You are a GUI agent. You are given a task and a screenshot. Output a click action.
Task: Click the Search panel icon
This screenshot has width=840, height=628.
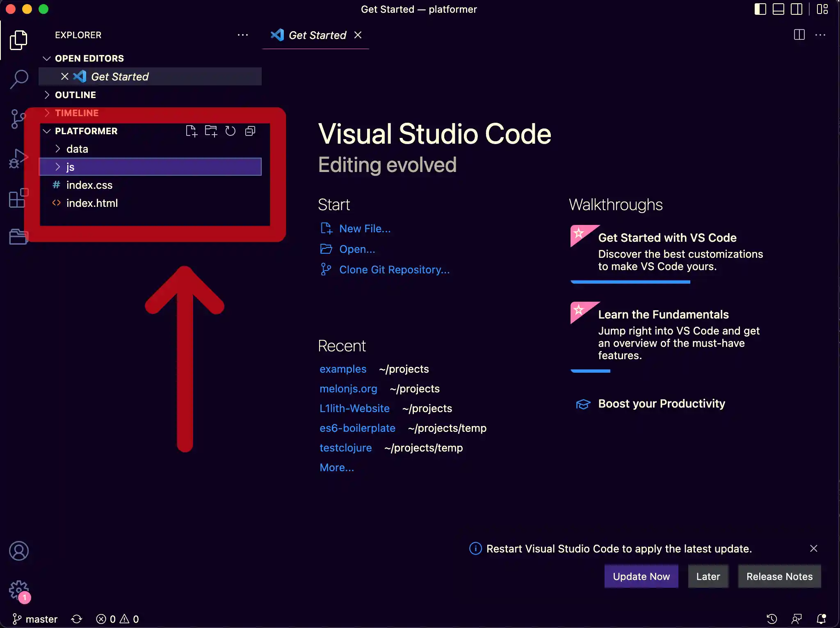[18, 79]
